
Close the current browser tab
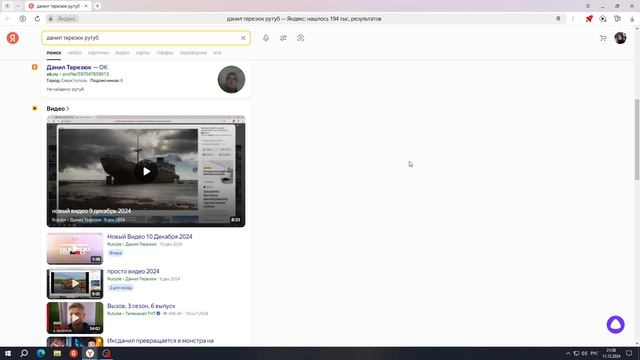click(x=86, y=6)
